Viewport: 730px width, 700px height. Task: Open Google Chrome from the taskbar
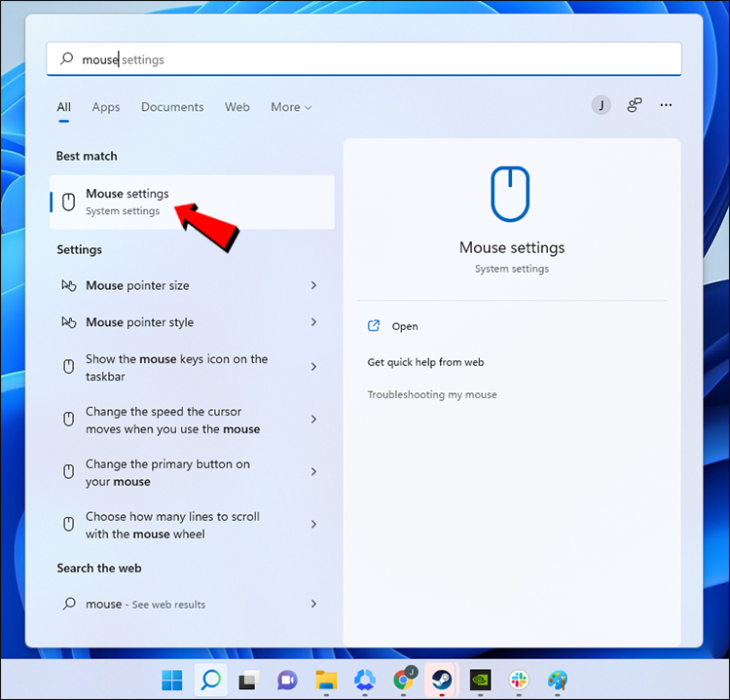click(x=403, y=680)
